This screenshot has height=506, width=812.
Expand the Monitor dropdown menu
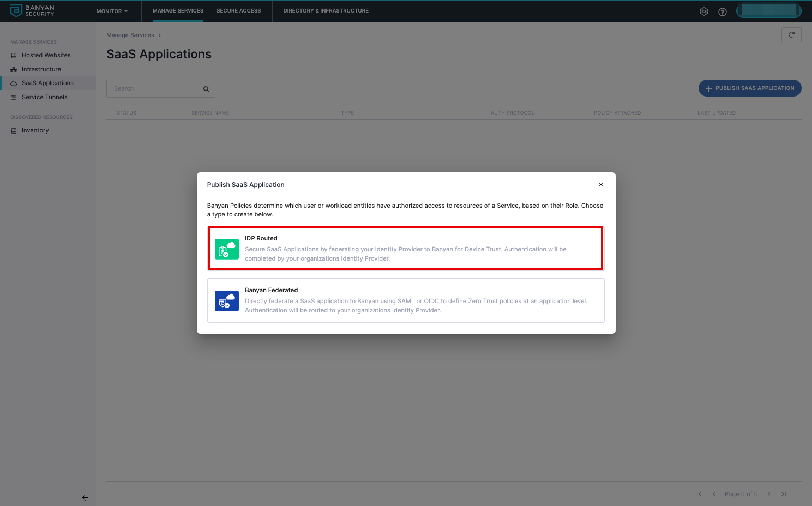click(112, 11)
